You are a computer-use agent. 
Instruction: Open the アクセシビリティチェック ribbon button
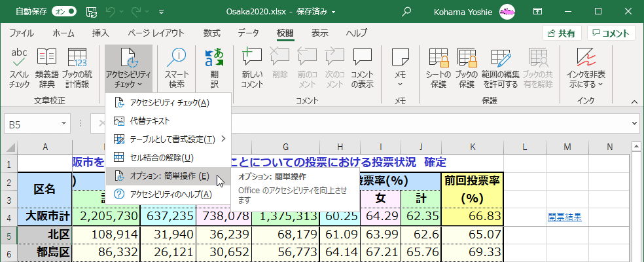pyautogui.click(x=128, y=68)
